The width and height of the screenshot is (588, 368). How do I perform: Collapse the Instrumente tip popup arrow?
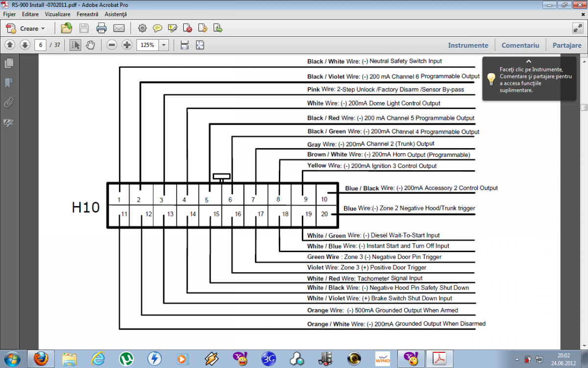click(529, 61)
